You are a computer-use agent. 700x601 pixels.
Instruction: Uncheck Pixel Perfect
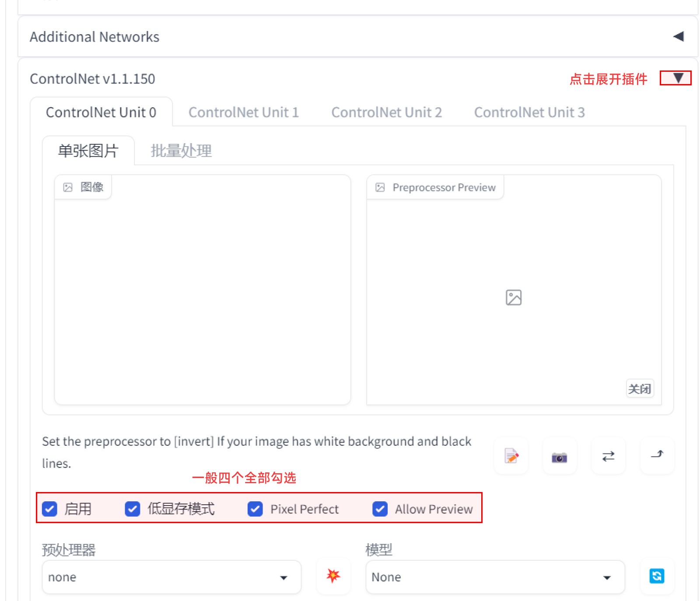(x=255, y=509)
